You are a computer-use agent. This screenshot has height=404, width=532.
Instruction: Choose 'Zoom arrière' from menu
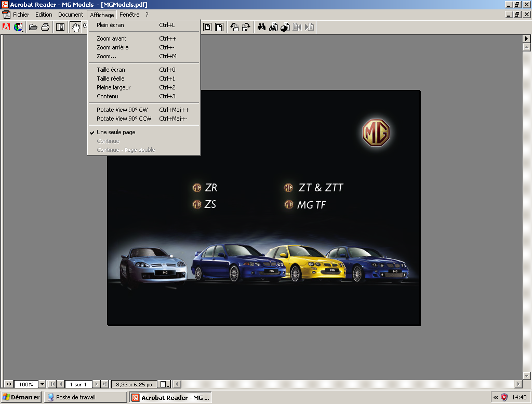pyautogui.click(x=143, y=47)
